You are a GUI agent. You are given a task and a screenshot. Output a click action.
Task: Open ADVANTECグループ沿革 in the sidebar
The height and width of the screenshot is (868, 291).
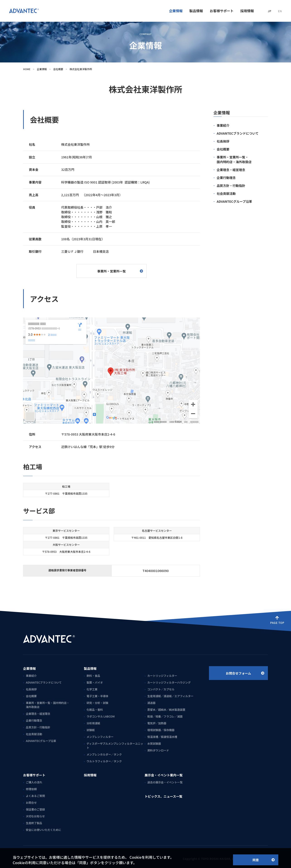(234, 201)
